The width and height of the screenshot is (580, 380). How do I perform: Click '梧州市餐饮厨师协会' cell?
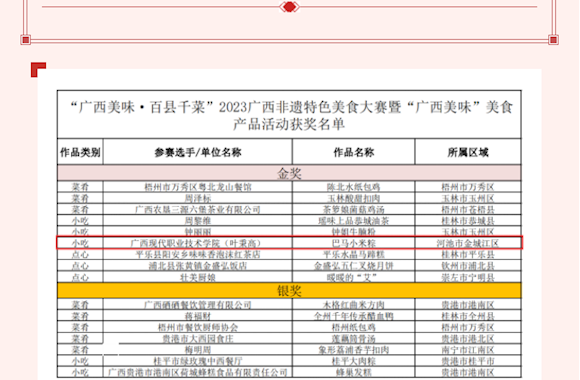pyautogui.click(x=198, y=327)
